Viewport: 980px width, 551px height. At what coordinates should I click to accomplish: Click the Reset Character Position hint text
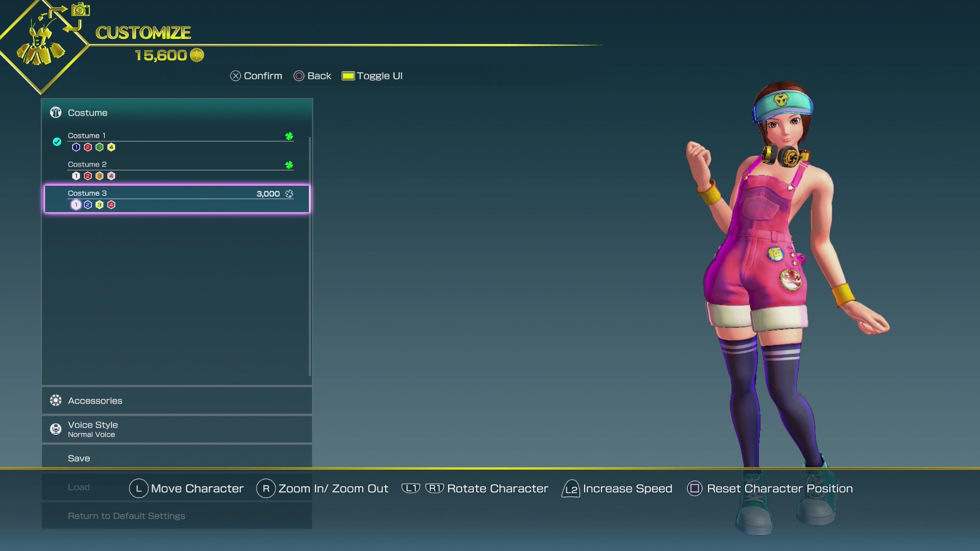(780, 489)
